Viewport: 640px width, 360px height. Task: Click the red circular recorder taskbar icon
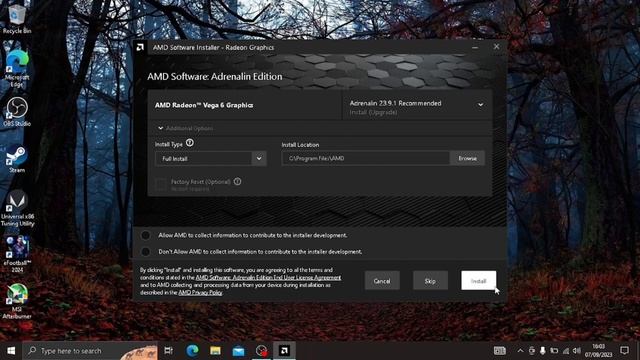tap(261, 351)
